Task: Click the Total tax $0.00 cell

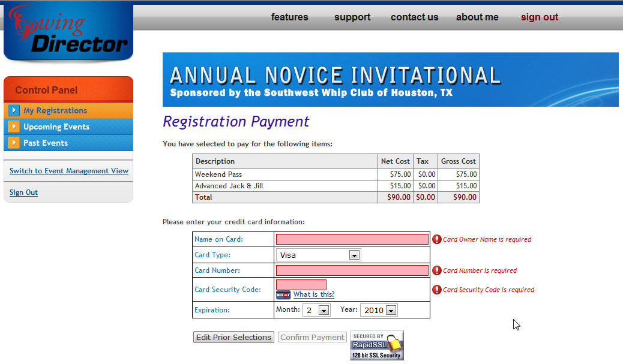Action: [426, 197]
